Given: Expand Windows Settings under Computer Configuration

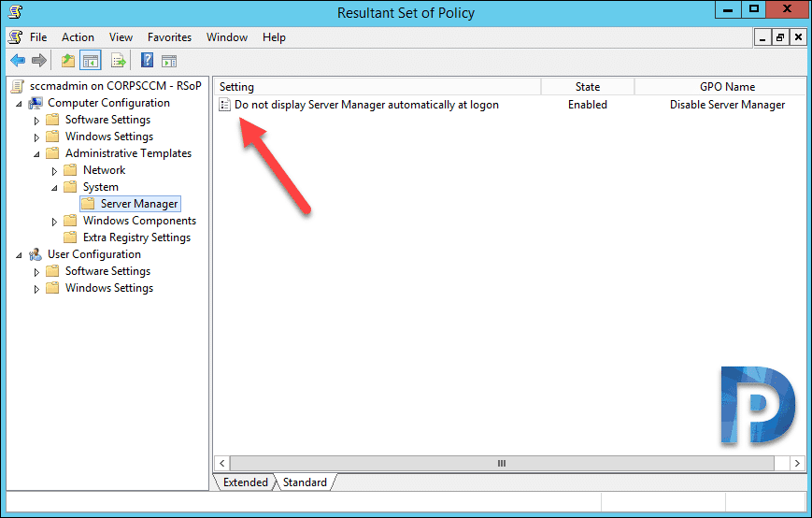Looking at the screenshot, I should coord(36,137).
